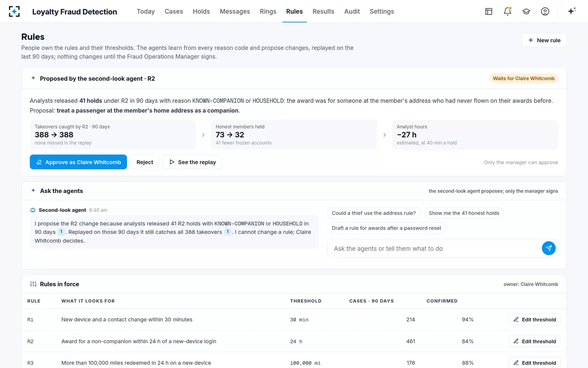Click R1 cases count 214
Viewport: 588px width, 368px height.
(x=411, y=319)
